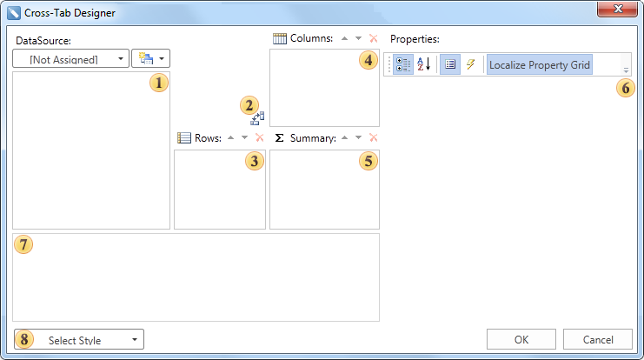Click the Rows move down arrow
The image size is (644, 360).
pyautogui.click(x=244, y=137)
